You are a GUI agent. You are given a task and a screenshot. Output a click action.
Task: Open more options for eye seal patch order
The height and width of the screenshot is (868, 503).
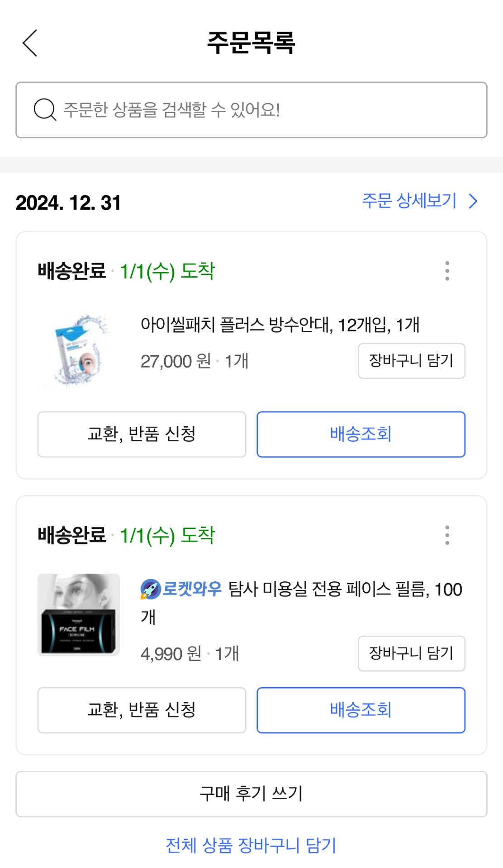[447, 271]
